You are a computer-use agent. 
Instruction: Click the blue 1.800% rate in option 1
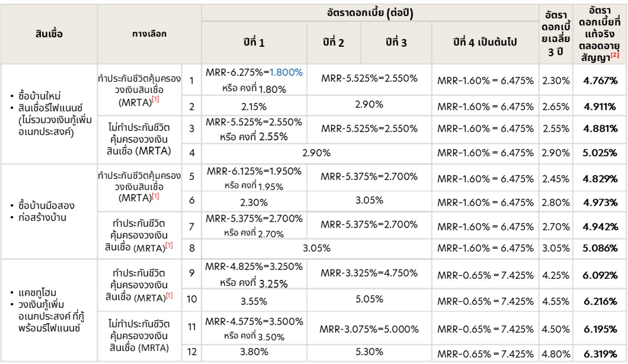click(285, 72)
